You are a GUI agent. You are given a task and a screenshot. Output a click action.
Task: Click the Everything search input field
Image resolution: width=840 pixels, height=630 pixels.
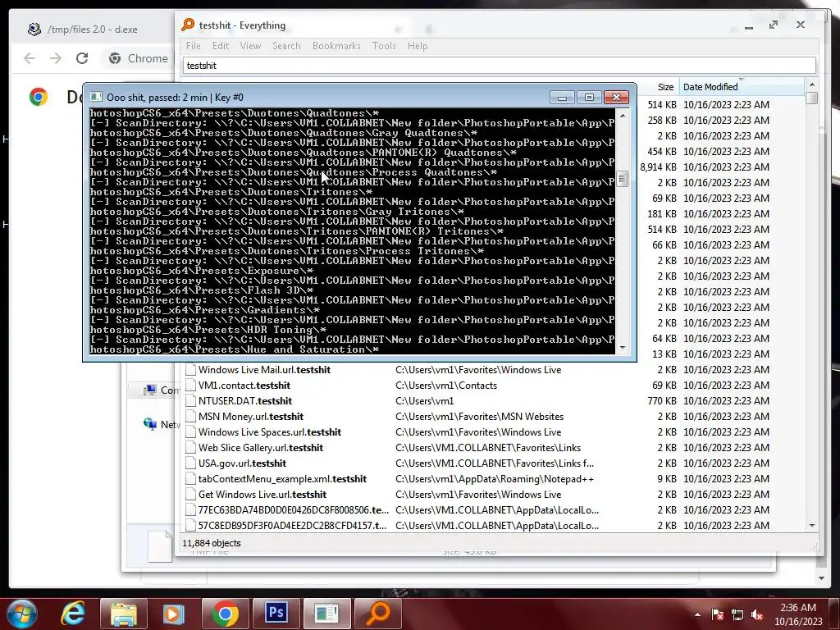[x=500, y=66]
